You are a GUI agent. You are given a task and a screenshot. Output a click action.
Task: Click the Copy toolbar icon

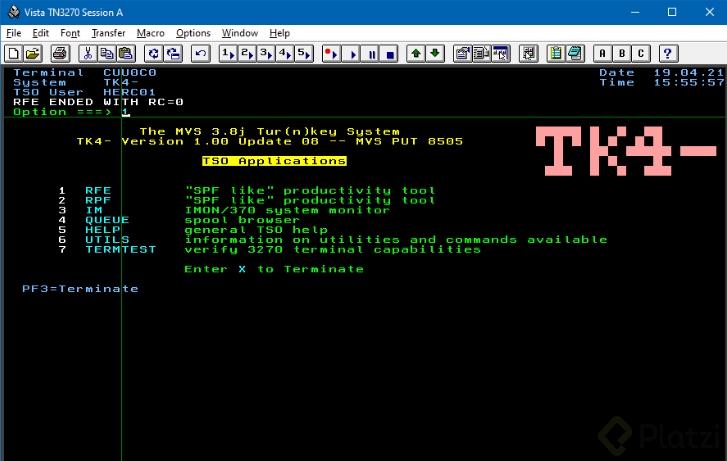(x=107, y=53)
